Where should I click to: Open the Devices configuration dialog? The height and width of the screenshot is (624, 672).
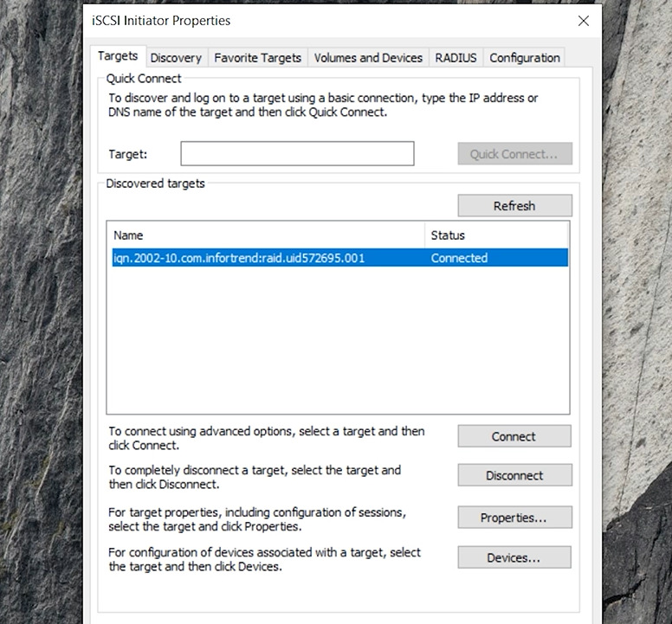pos(514,557)
